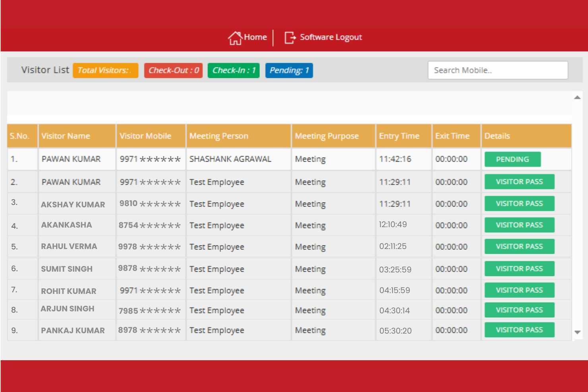
Task: Click the green Check-In : 1 badge
Action: point(234,70)
